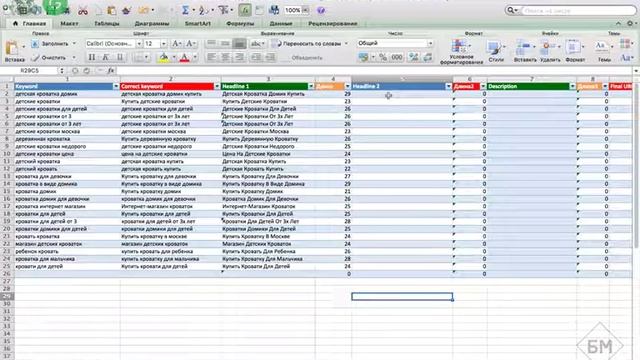
Task: Click the scissors Cut icon
Action: click(x=83, y=11)
